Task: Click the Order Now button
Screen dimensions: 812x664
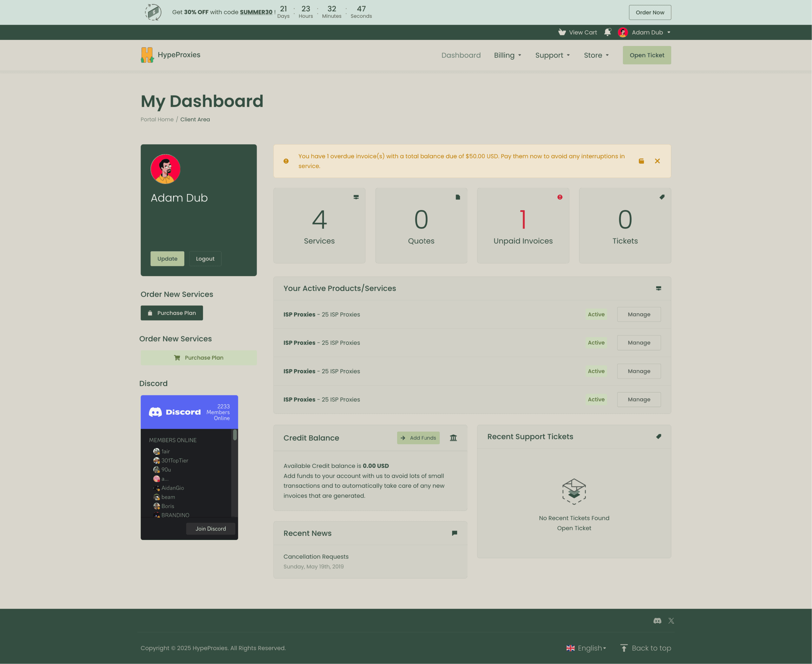Action: [x=650, y=12]
